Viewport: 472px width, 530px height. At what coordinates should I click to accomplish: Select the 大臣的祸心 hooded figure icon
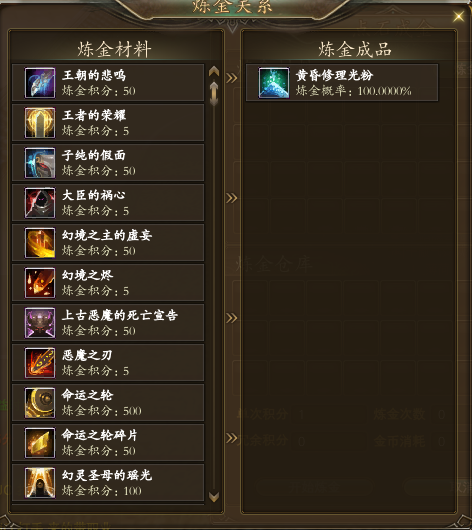pyautogui.click(x=40, y=203)
